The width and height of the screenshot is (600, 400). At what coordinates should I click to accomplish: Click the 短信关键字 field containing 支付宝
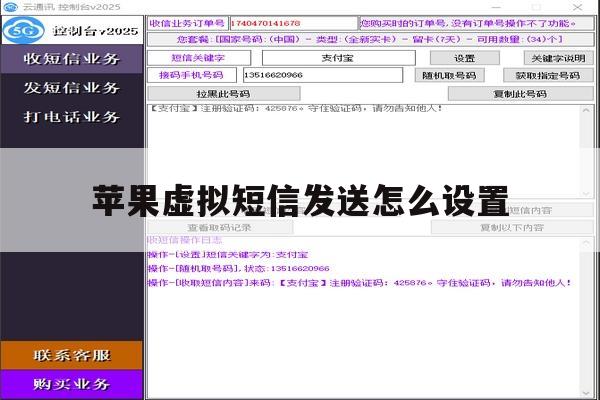(339, 58)
